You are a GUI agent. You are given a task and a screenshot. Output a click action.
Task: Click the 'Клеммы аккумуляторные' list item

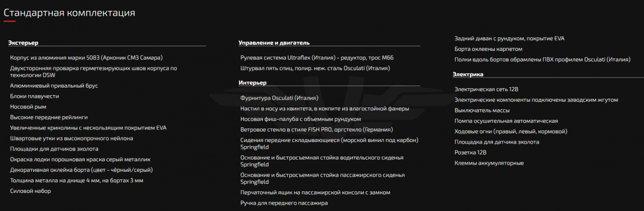pyautogui.click(x=489, y=163)
